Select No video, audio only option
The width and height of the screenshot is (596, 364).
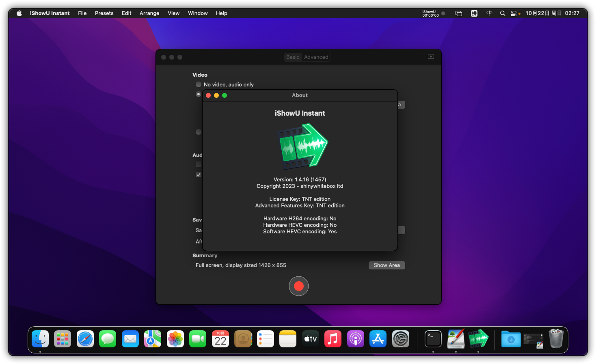pos(199,84)
